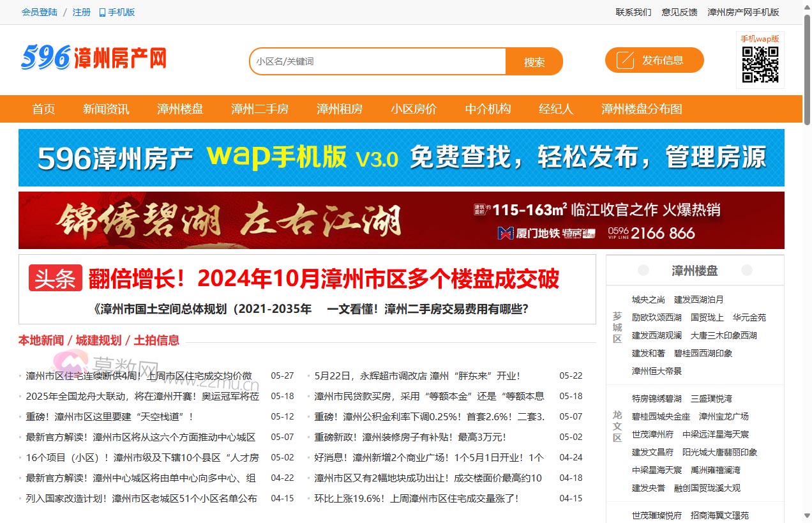This screenshot has width=812, height=523.
Task: Click the right gray dot in 漳州楼盘 header
Action: click(x=746, y=270)
